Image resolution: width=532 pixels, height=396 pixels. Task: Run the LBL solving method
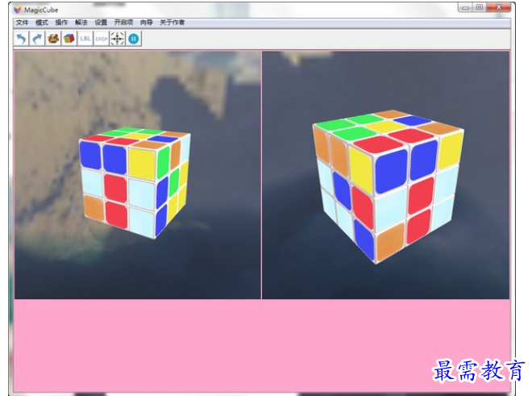[x=85, y=39]
